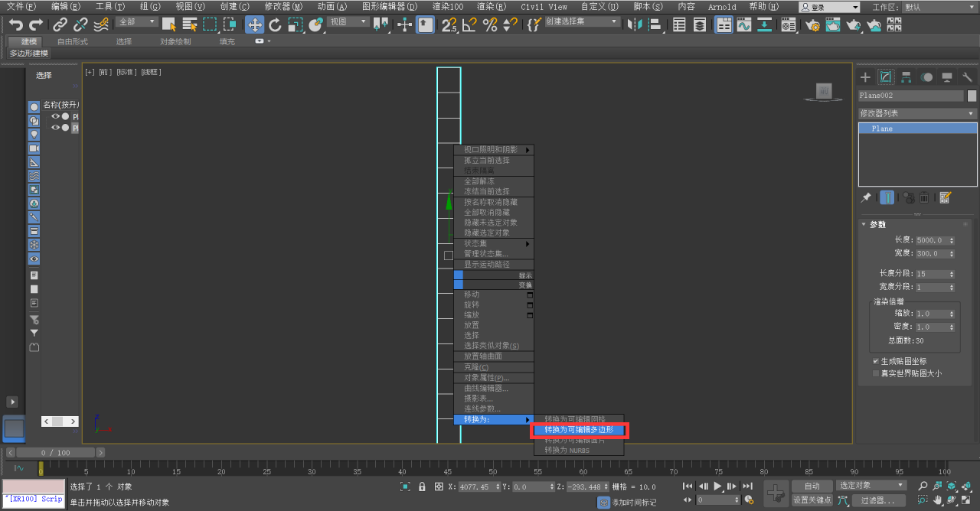Open the Modify panel tab icon
The height and width of the screenshot is (511, 980).
(886, 77)
